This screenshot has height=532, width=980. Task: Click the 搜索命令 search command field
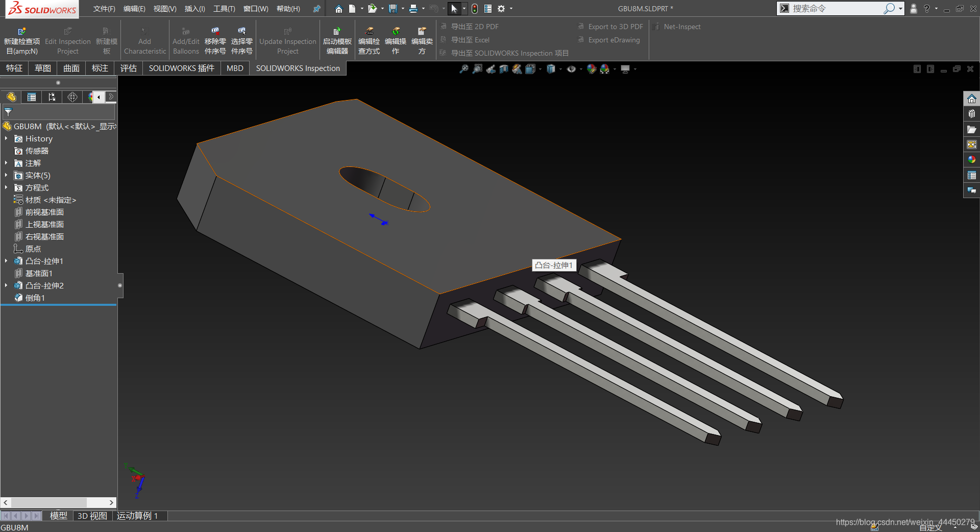837,9
